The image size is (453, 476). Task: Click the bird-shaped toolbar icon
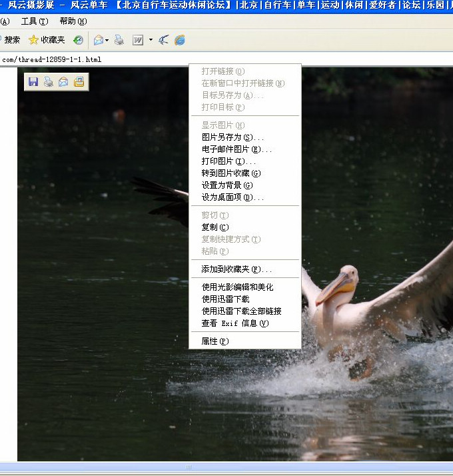164,40
